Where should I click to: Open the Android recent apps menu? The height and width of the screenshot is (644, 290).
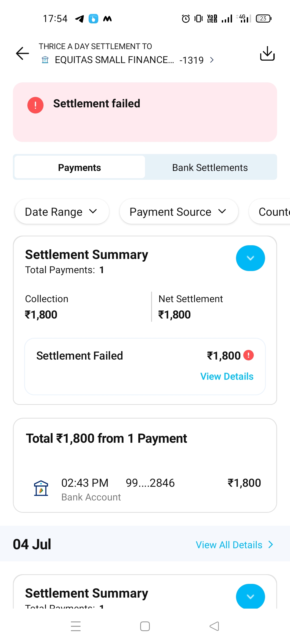coord(76,626)
